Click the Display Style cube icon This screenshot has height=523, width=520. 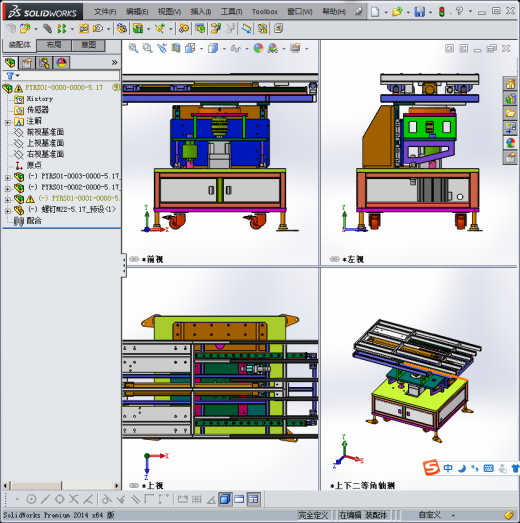coord(213,48)
